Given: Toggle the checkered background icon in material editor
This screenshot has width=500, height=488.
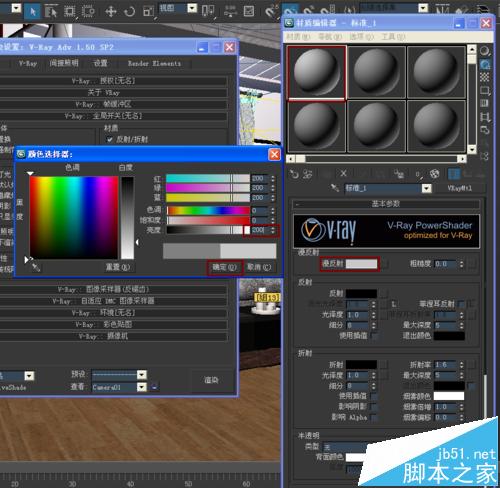Looking at the screenshot, I should coord(485,77).
